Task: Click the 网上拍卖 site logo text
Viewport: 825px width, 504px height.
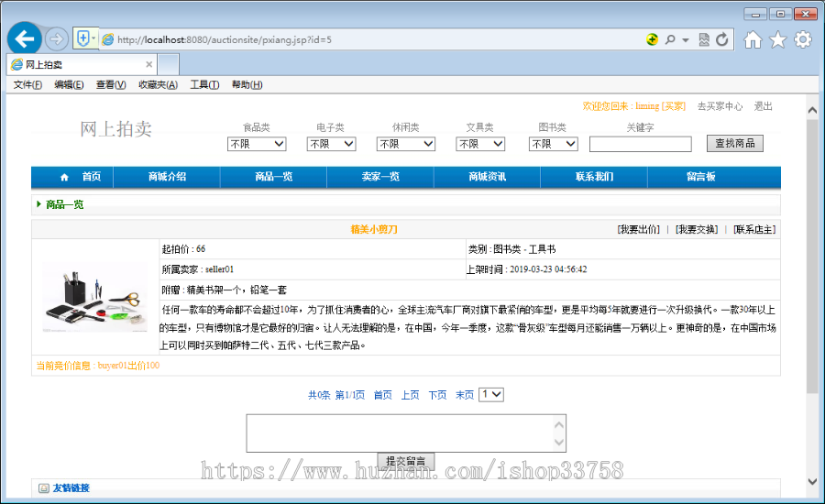Action: 115,129
